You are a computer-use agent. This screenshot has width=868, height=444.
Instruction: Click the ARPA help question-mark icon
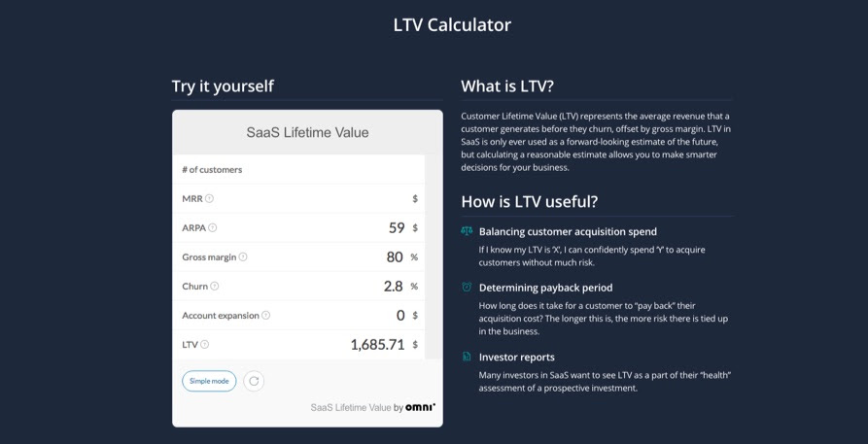(x=213, y=227)
